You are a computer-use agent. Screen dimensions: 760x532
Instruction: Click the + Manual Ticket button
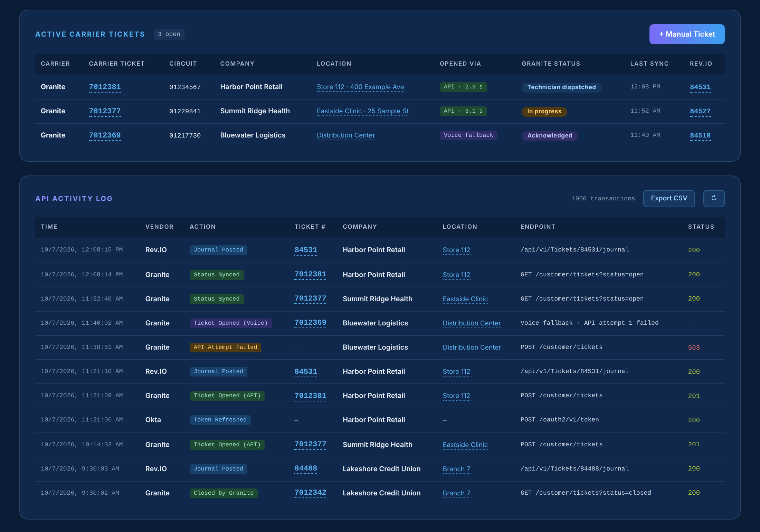(687, 34)
